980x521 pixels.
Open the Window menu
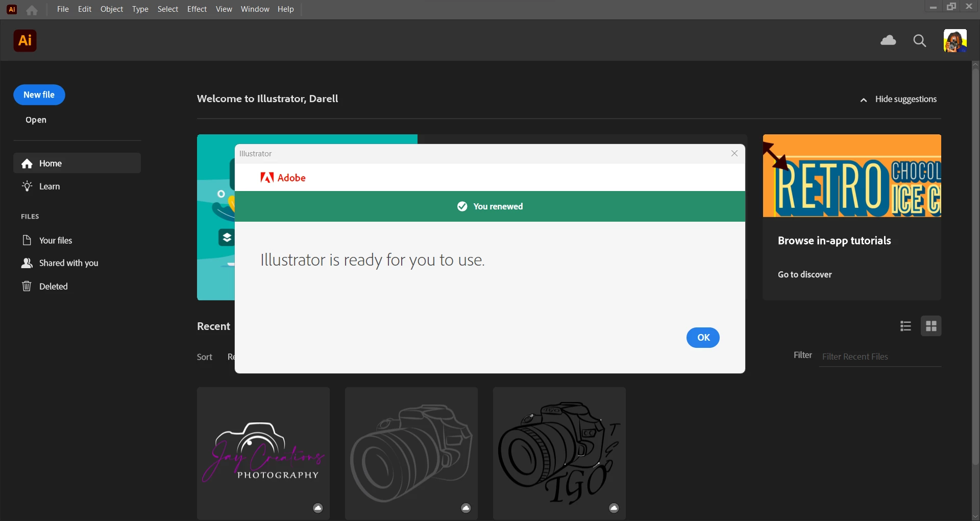(255, 9)
